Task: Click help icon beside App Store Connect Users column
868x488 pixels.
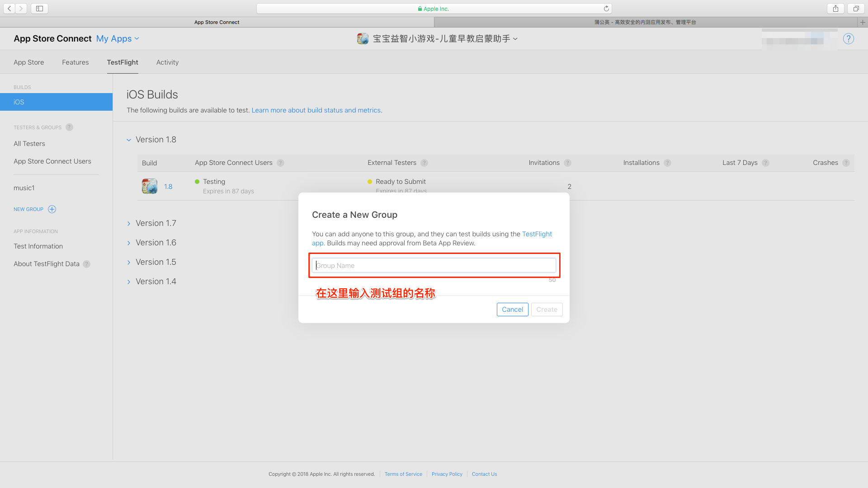Action: (x=280, y=163)
